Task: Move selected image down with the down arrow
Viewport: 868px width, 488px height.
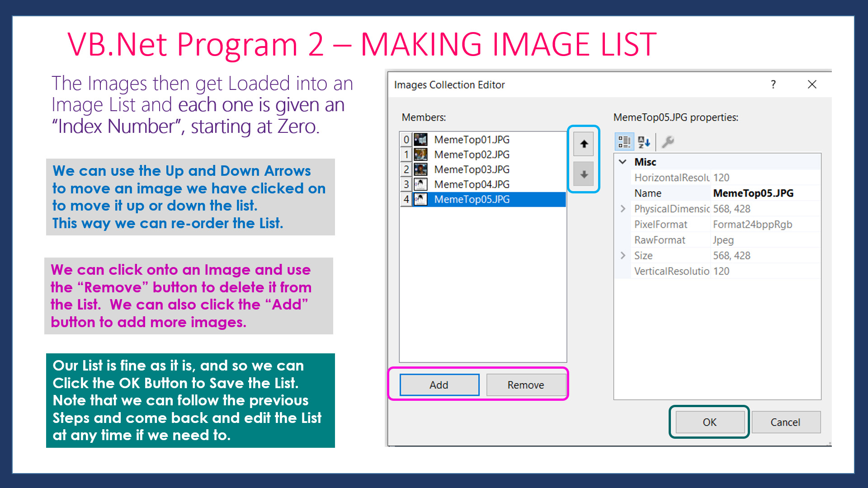Action: tap(584, 174)
